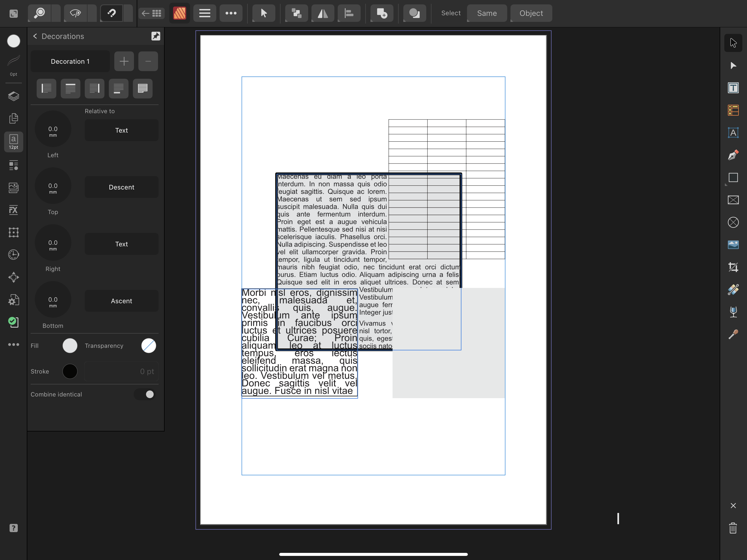Open the Descent dropdown for Top
Image resolution: width=747 pixels, height=560 pixels.
(x=121, y=187)
